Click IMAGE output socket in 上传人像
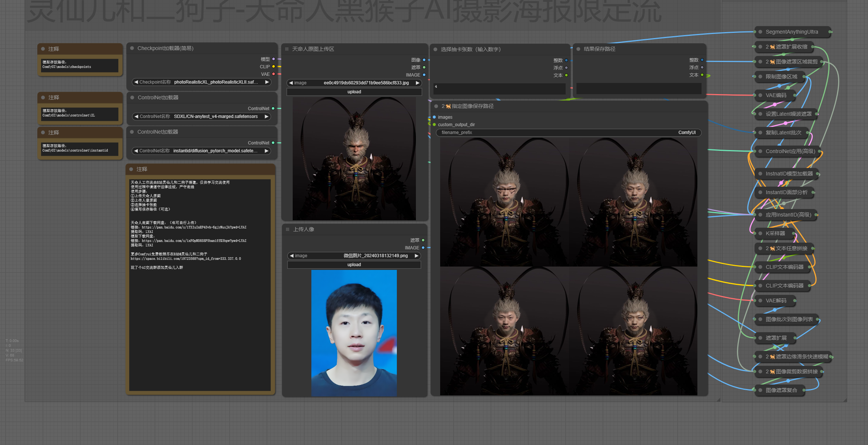Screen dimensions: 868x445 423,248
